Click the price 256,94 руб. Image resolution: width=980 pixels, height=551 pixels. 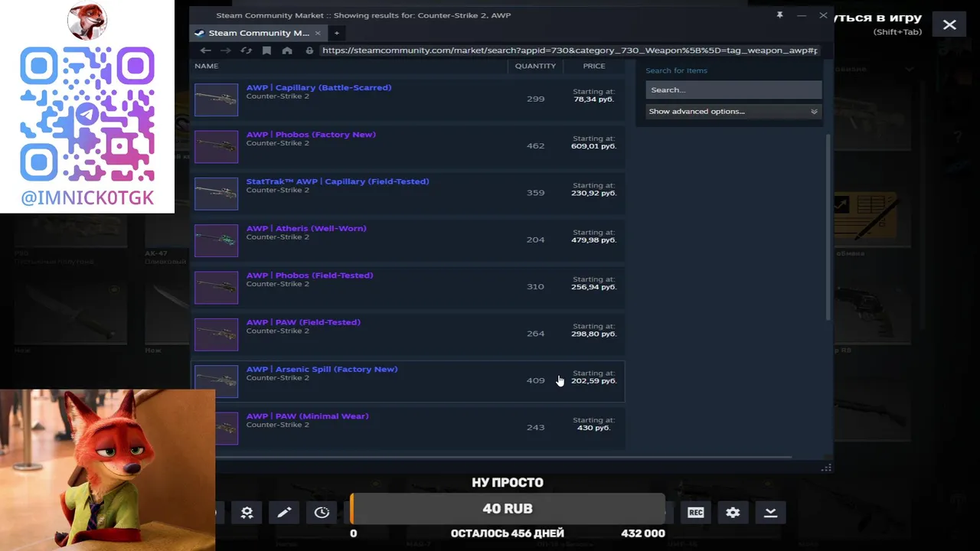[593, 287]
